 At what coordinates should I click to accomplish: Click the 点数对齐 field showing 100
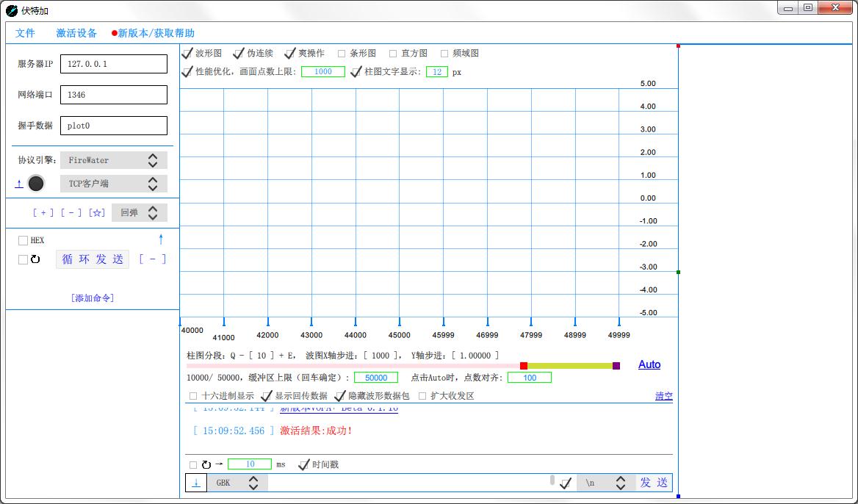tap(529, 378)
